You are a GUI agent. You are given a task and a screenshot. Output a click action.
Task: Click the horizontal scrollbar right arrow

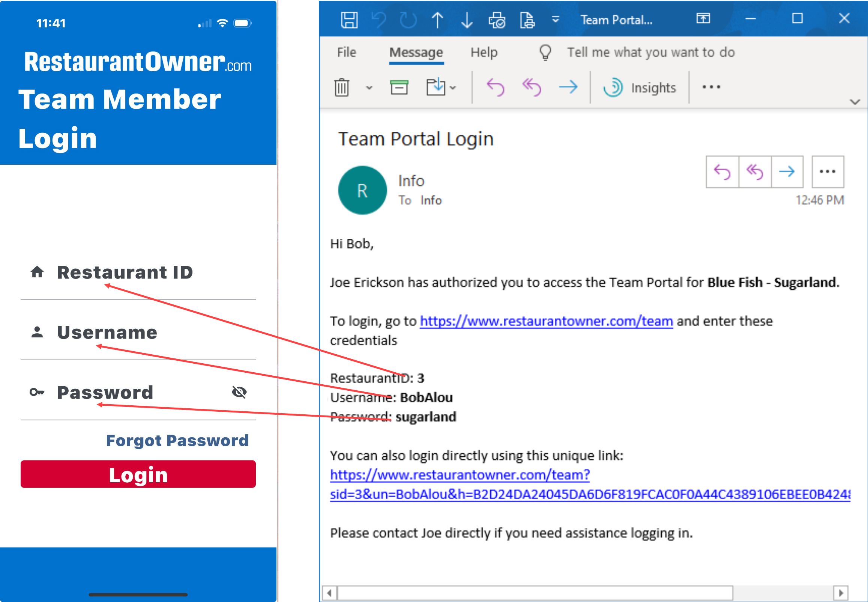[841, 593]
